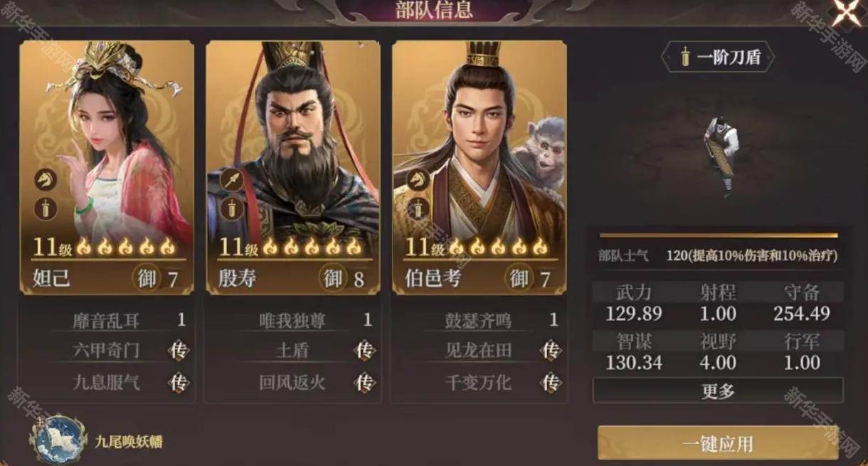The image size is (868, 466).
Task: Click the spear icon on 殷寿's card
Action: (x=232, y=180)
